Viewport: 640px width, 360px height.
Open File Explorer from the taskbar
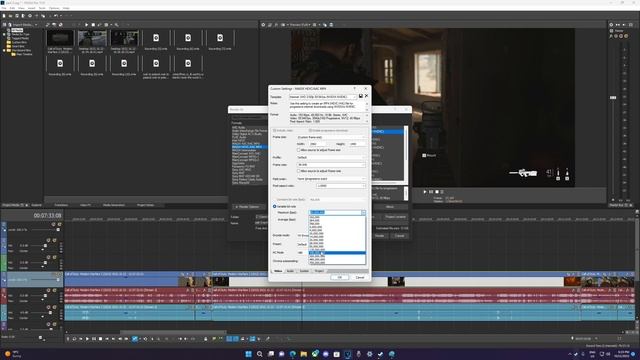(x=304, y=354)
